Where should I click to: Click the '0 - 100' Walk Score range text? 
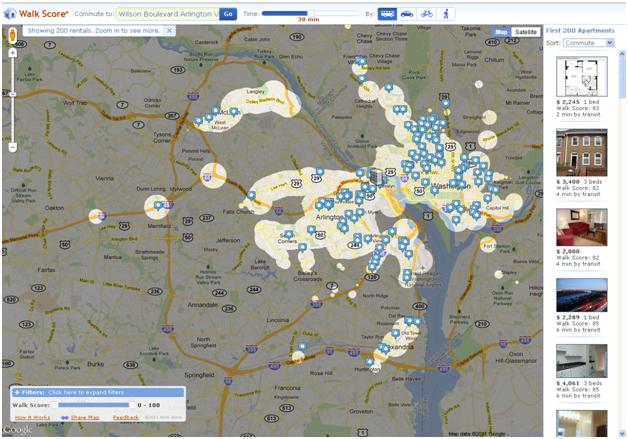149,405
